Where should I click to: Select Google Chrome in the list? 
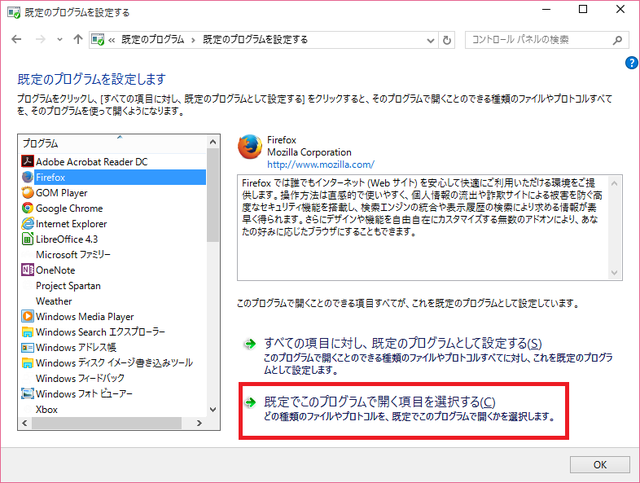click(x=69, y=208)
